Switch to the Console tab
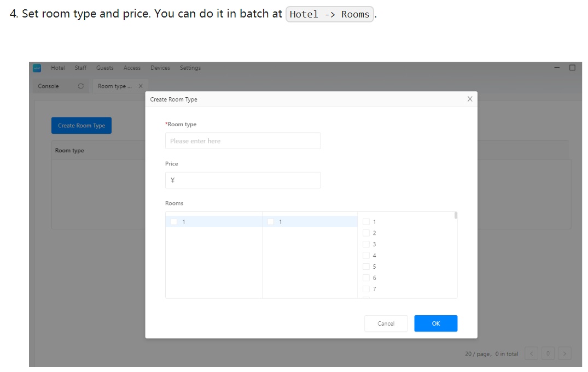This screenshot has height=372, width=588. click(49, 86)
